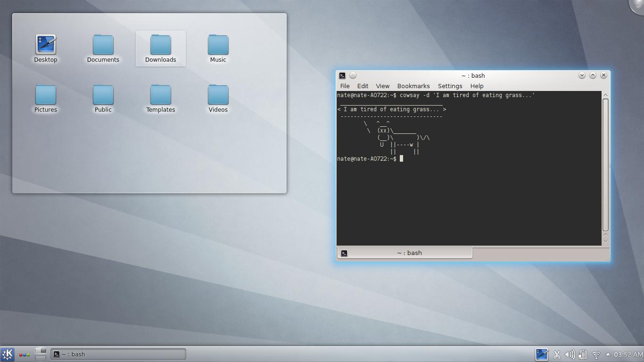Click the terminal vertical scrollbar thumb

pyautogui.click(x=606, y=165)
